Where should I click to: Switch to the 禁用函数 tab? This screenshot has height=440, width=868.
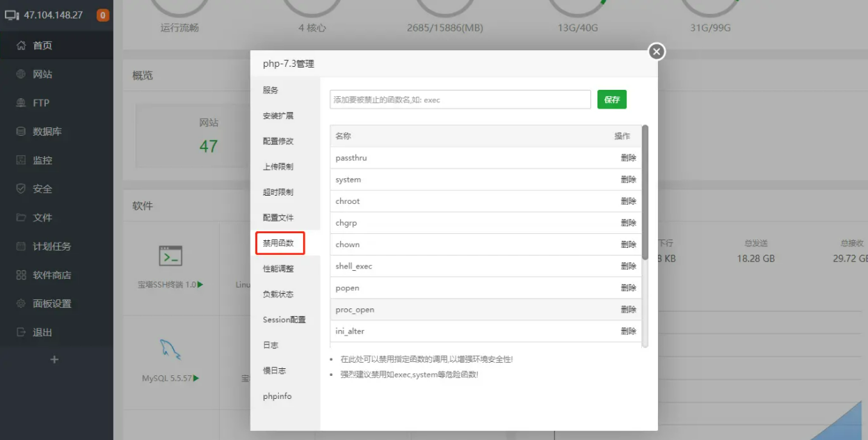coord(279,244)
